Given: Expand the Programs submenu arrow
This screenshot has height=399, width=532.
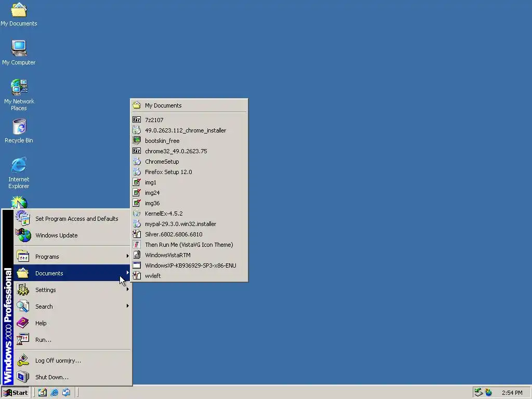Looking at the screenshot, I should [x=128, y=256].
